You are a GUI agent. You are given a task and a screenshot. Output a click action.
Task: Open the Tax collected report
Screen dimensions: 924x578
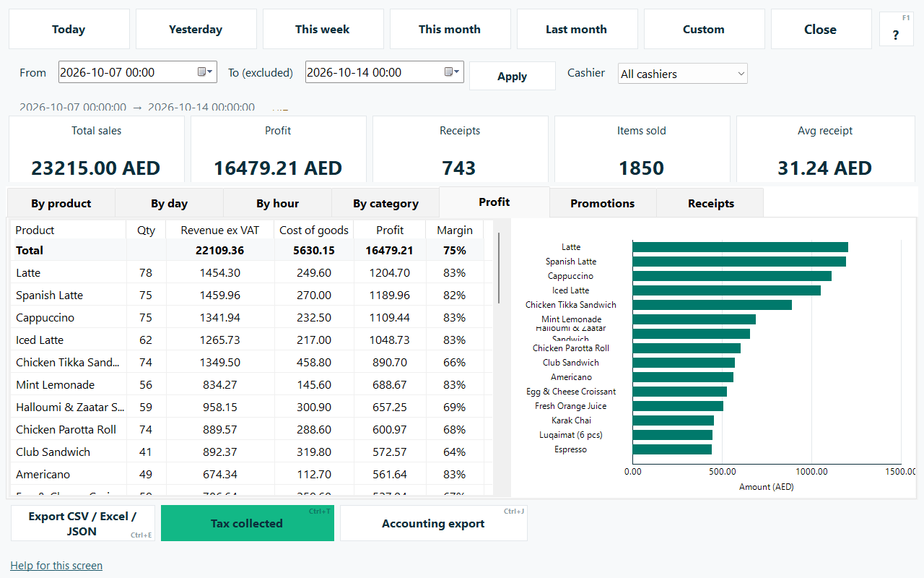click(x=248, y=523)
